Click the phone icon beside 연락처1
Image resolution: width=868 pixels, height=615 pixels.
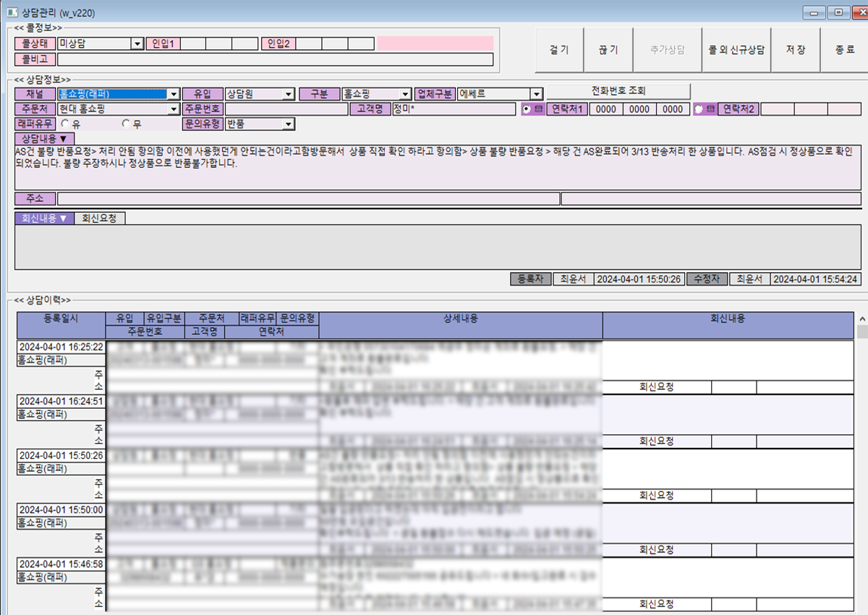coord(538,109)
